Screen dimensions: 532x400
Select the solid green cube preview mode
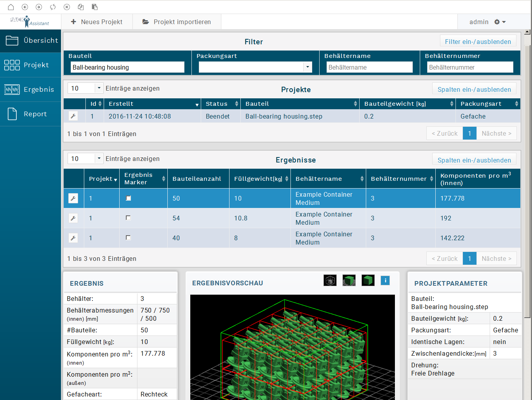tap(368, 280)
